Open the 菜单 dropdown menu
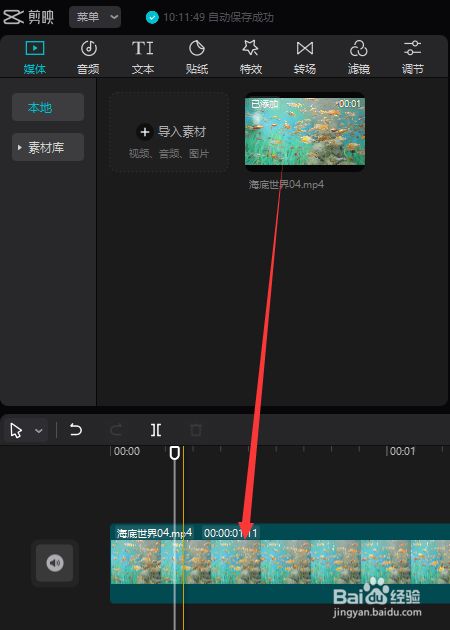This screenshot has height=630, width=450. [95, 17]
